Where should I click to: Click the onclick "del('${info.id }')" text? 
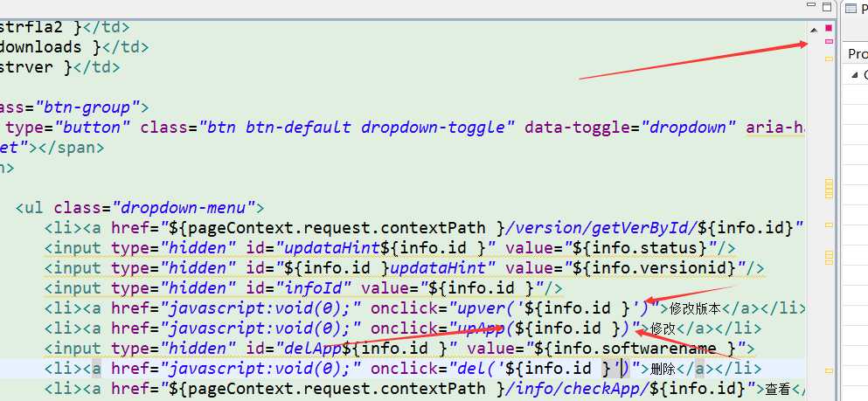pos(506,369)
